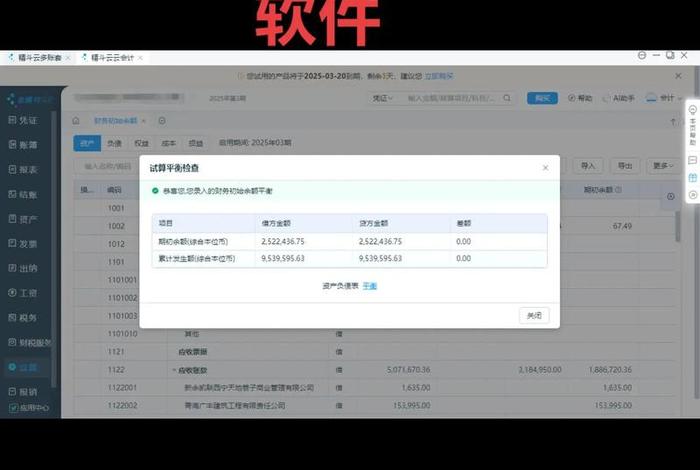Click the 平衡 link after 资产负债表
The width and height of the screenshot is (700, 470).
(x=370, y=286)
